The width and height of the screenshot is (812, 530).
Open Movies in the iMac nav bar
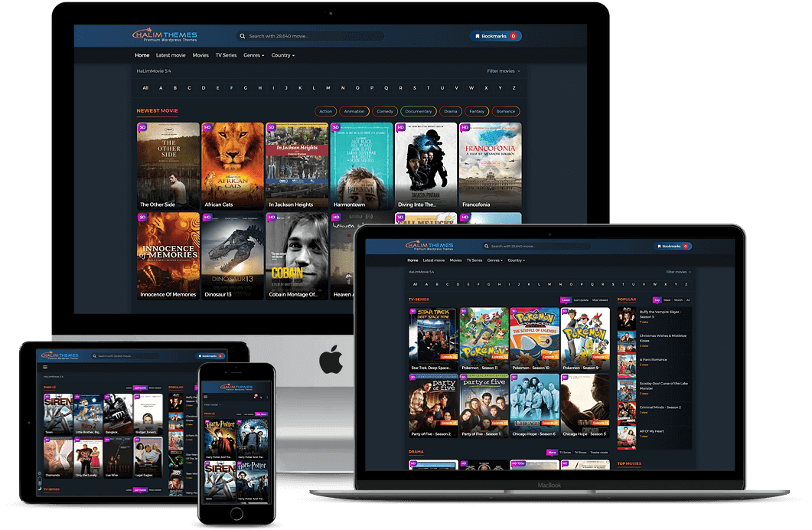(x=201, y=55)
